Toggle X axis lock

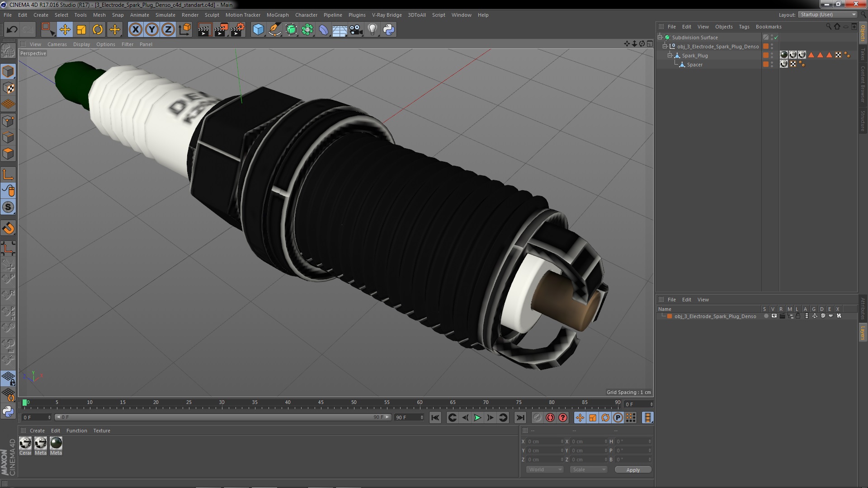click(136, 30)
